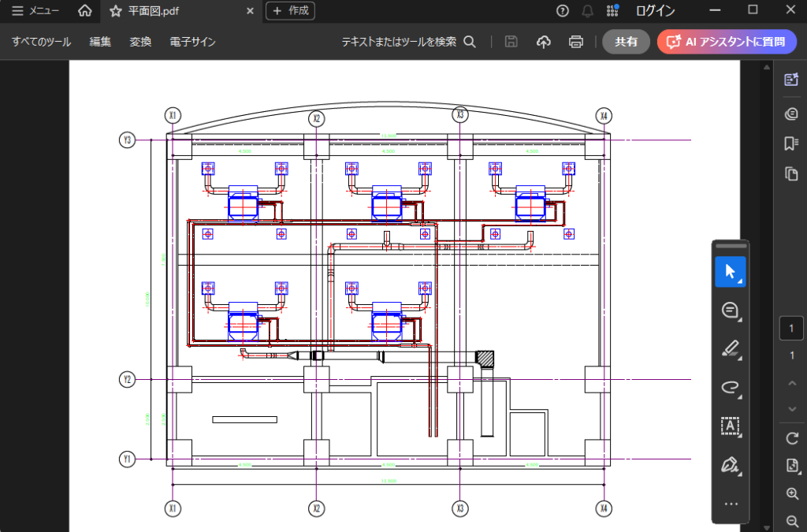Click the 共有 share button
This screenshot has height=532, width=807.
coord(626,42)
